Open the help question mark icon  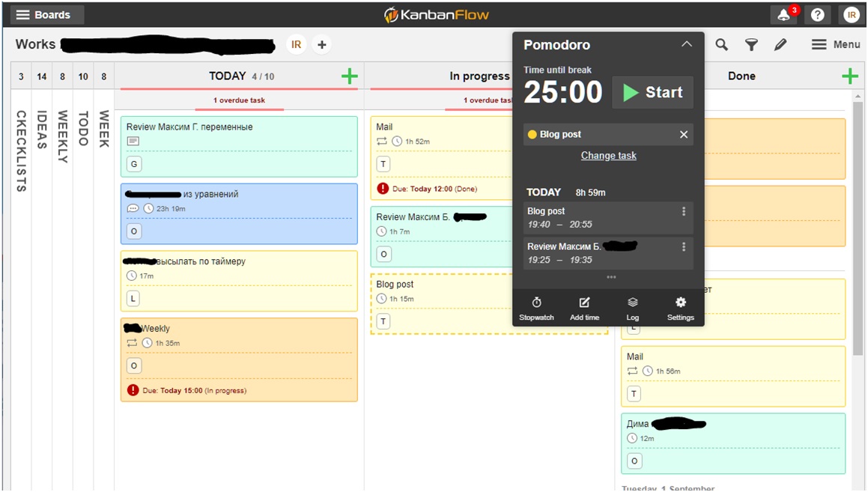point(818,15)
